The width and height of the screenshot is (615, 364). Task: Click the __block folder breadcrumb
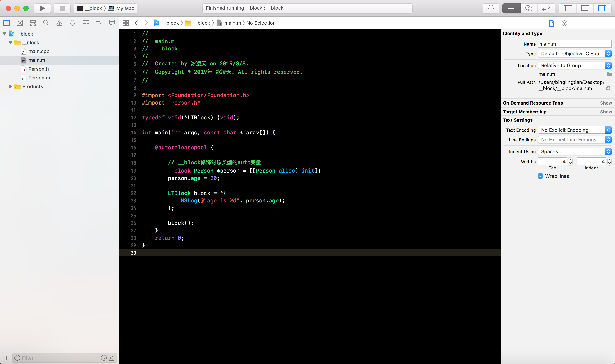tap(197, 23)
